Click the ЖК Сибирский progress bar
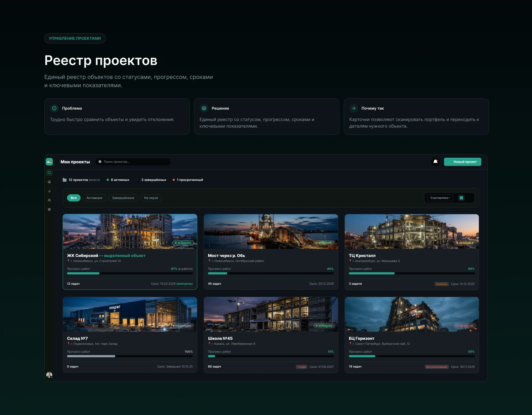The width and height of the screenshot is (532, 415). pyautogui.click(x=130, y=273)
